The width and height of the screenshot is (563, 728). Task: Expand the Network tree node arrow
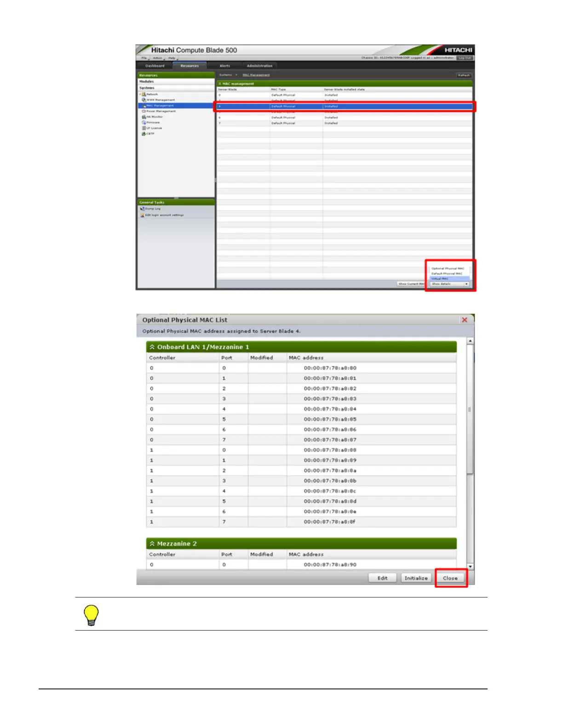coord(140,94)
